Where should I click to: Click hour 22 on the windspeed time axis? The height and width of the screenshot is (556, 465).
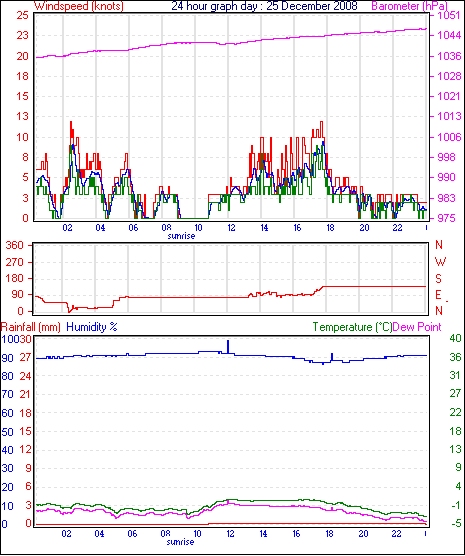tap(397, 228)
